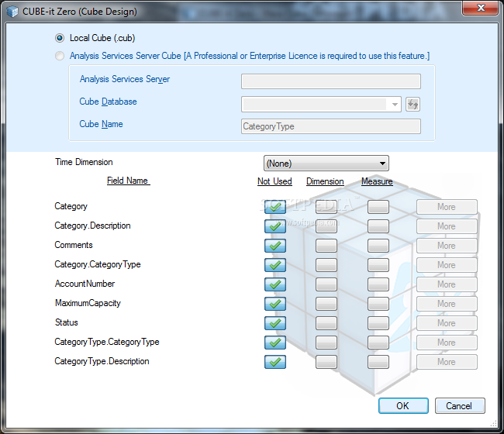This screenshot has height=434, width=504.
Task: Click the refresh icon beside Cube Database
Action: point(413,104)
